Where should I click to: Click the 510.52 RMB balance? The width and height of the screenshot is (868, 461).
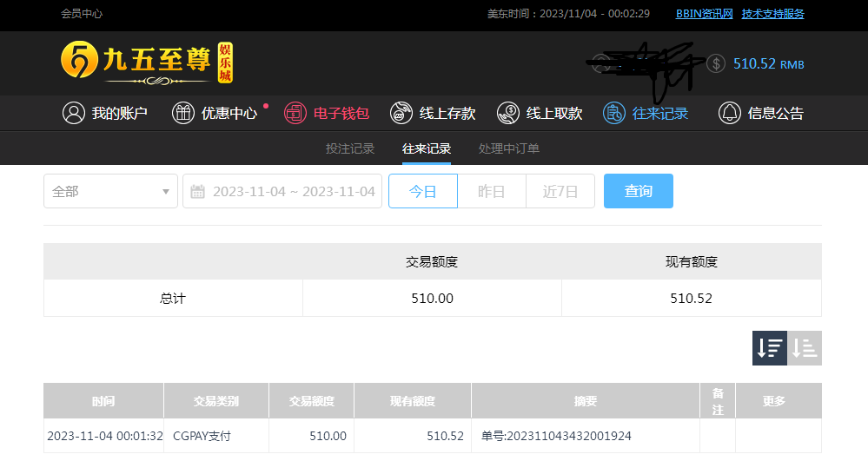769,63
